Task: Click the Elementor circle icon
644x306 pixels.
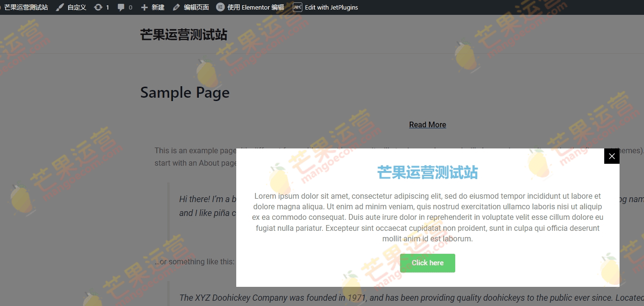Action: click(220, 7)
